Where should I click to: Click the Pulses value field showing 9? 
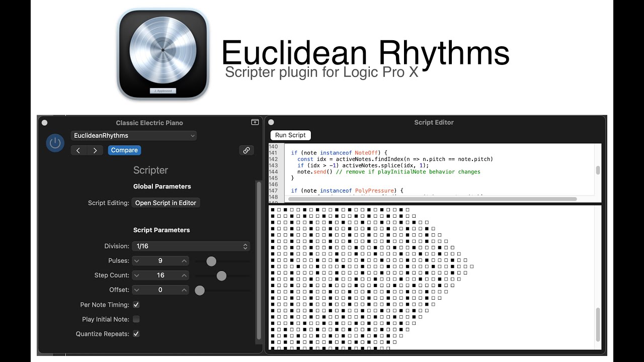pos(160,261)
